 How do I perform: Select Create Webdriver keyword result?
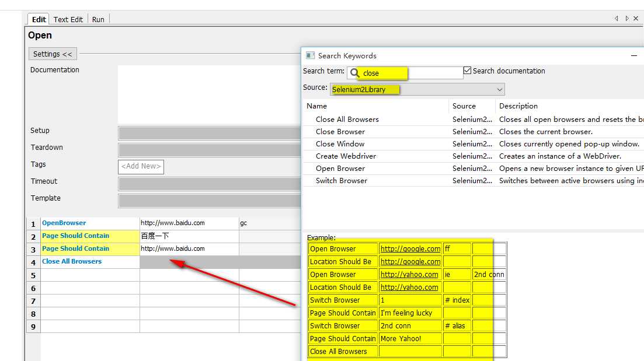[x=346, y=156]
